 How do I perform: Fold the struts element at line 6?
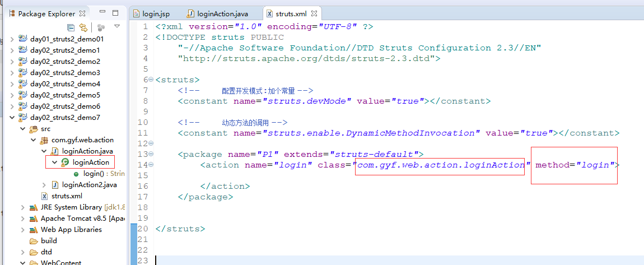point(151,80)
